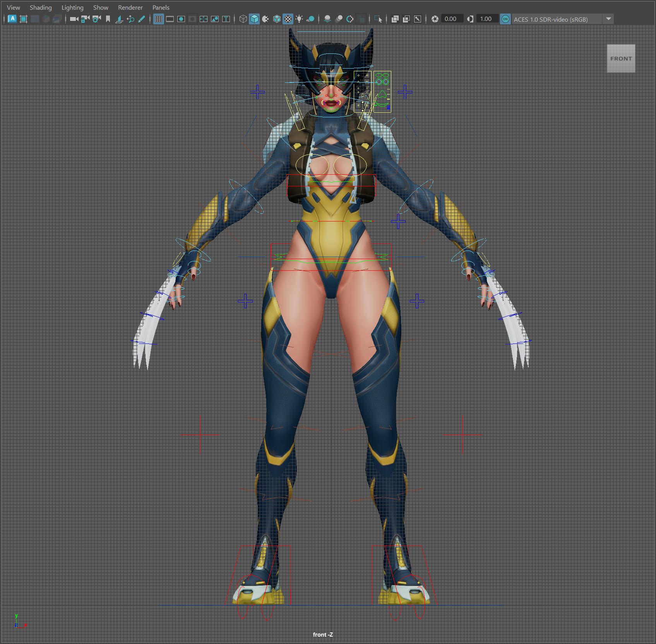Click the Isolate Select icon
The image size is (656, 644).
point(378,19)
